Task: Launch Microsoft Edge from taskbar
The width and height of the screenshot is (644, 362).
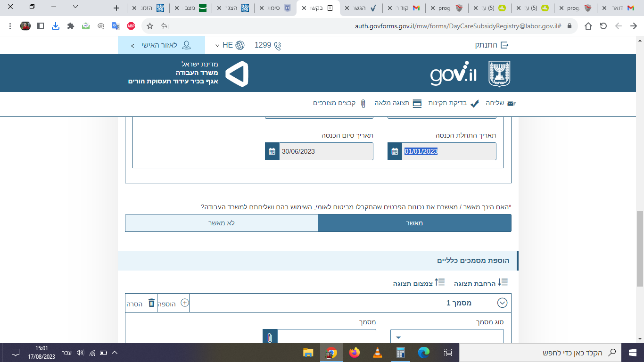Action: pos(424,353)
